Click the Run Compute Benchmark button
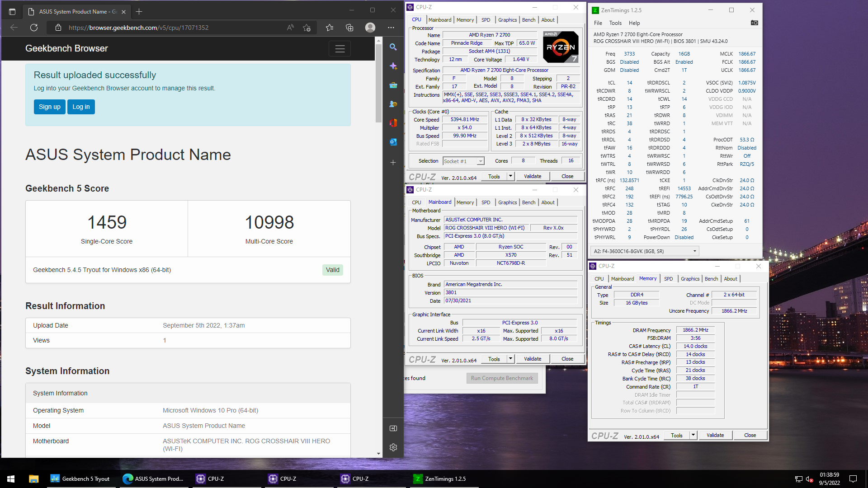 point(502,378)
